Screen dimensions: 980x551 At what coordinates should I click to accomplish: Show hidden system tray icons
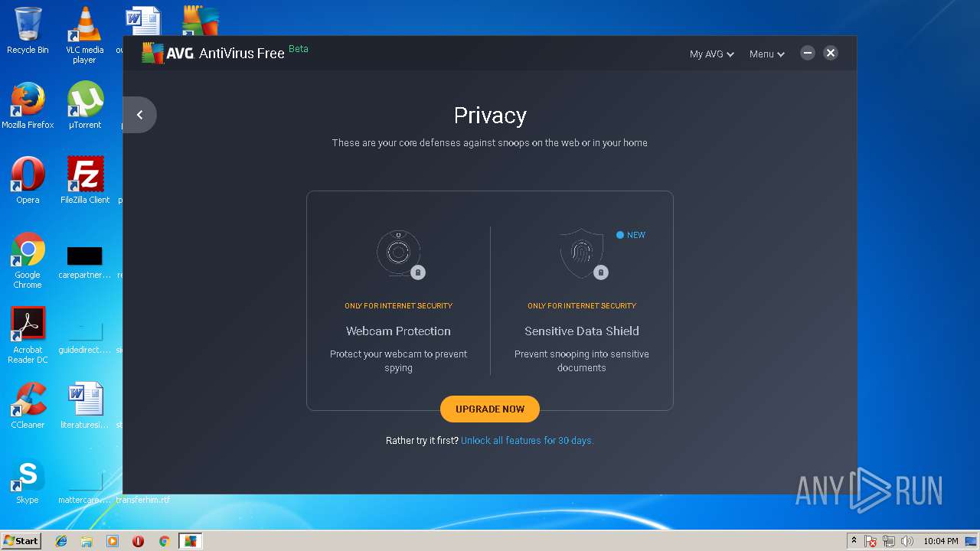[854, 541]
